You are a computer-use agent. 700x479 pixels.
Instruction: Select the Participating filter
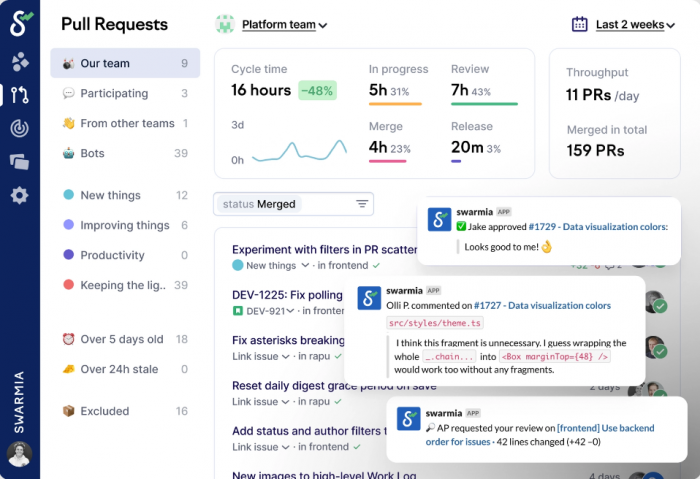click(x=125, y=93)
